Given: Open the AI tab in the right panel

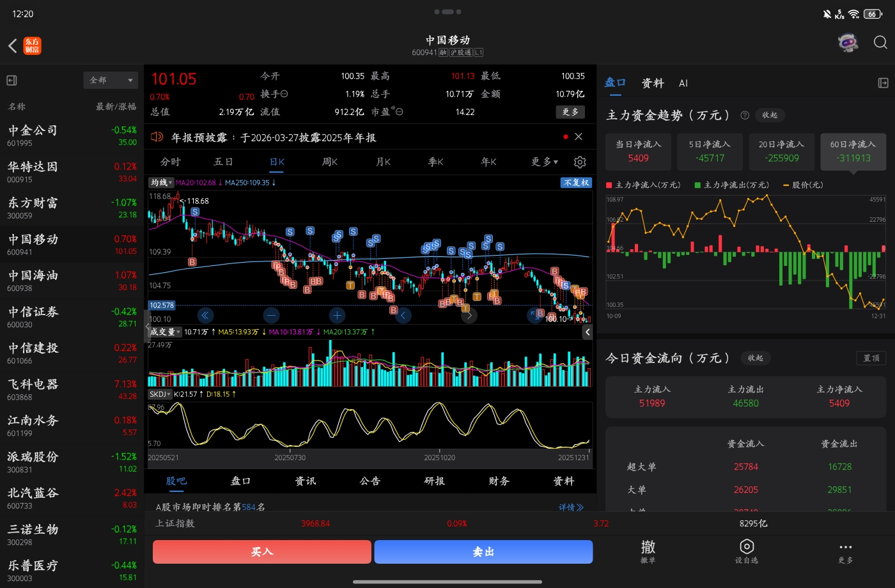Looking at the screenshot, I should (x=683, y=83).
